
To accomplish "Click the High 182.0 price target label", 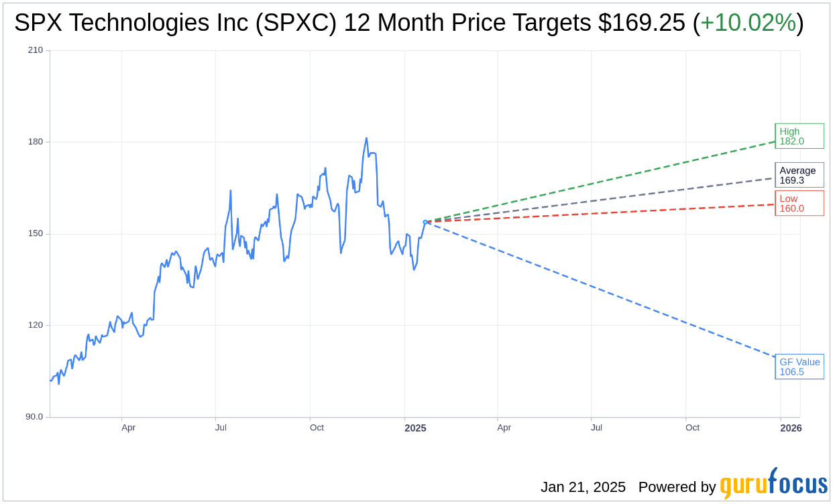I will coord(799,136).
